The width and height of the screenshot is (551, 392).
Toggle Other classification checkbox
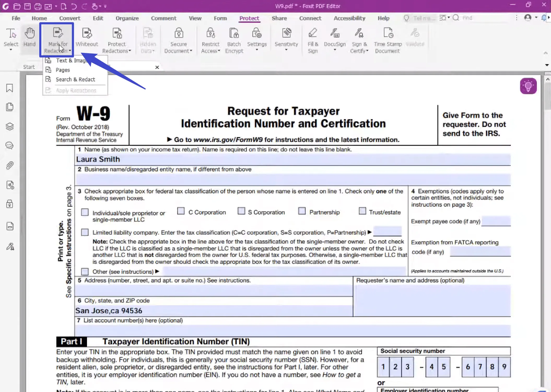tap(85, 272)
